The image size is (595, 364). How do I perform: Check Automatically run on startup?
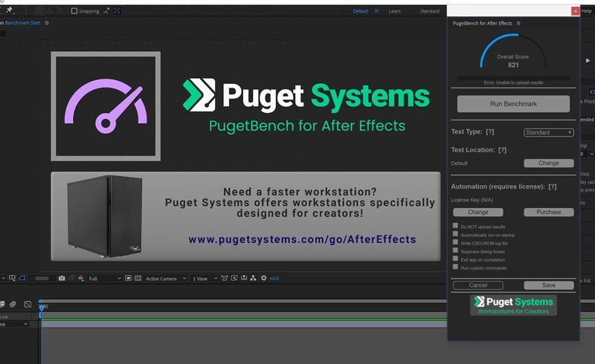[x=455, y=234]
